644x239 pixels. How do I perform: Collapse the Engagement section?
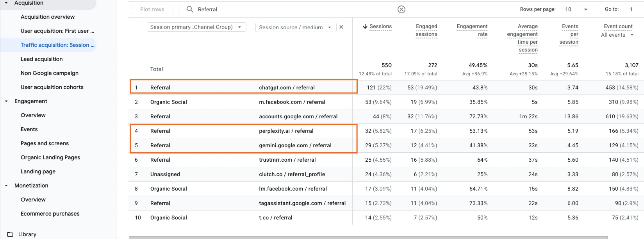(6, 101)
